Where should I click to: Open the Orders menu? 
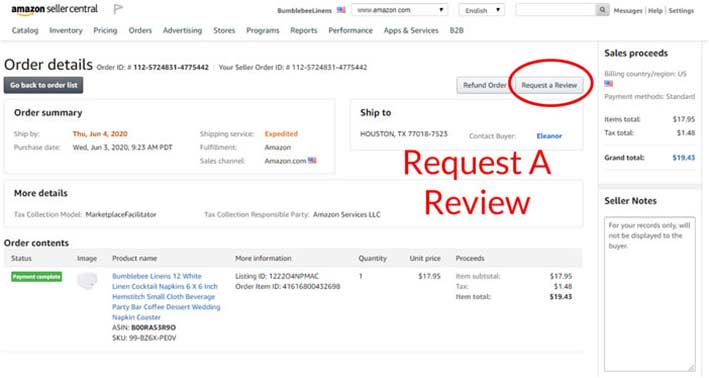(x=140, y=30)
